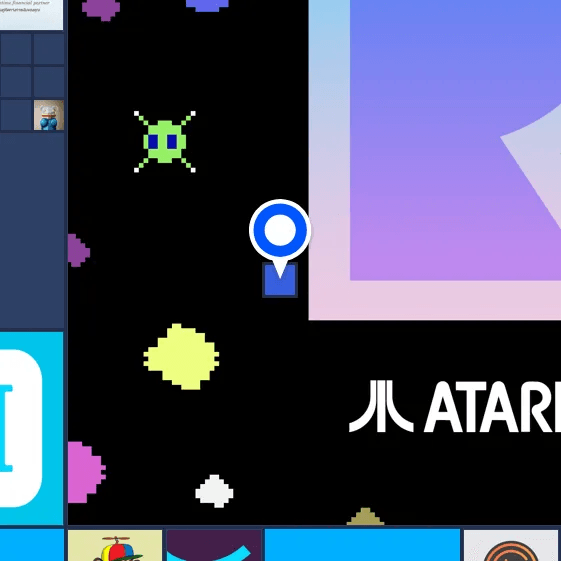Click the periwinkle pixel blob at top edge

[x=207, y=5]
